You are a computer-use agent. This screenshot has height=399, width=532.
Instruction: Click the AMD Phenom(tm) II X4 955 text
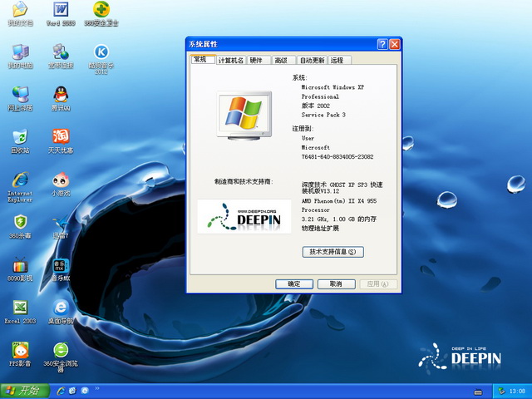pyautogui.click(x=339, y=201)
